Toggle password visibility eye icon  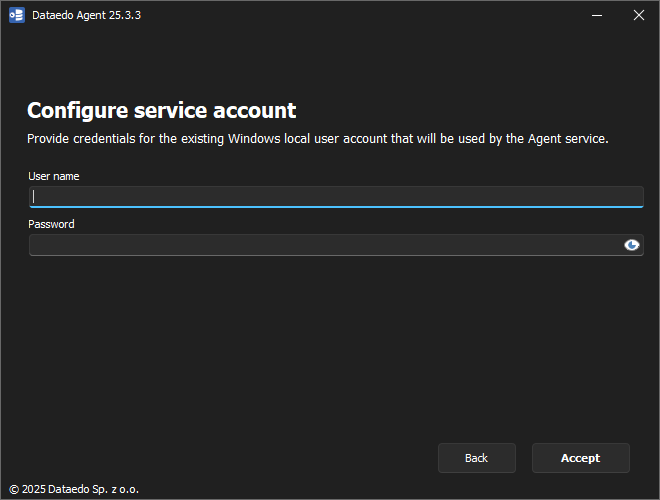point(631,245)
